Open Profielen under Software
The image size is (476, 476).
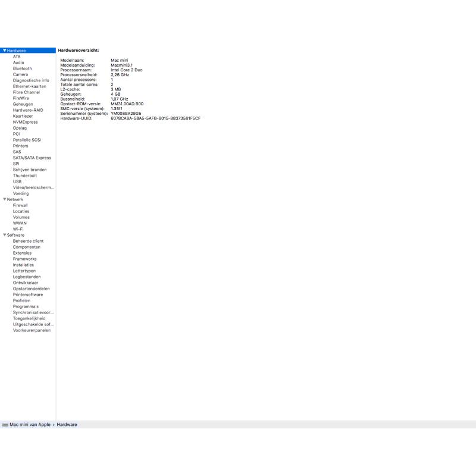coord(21,300)
